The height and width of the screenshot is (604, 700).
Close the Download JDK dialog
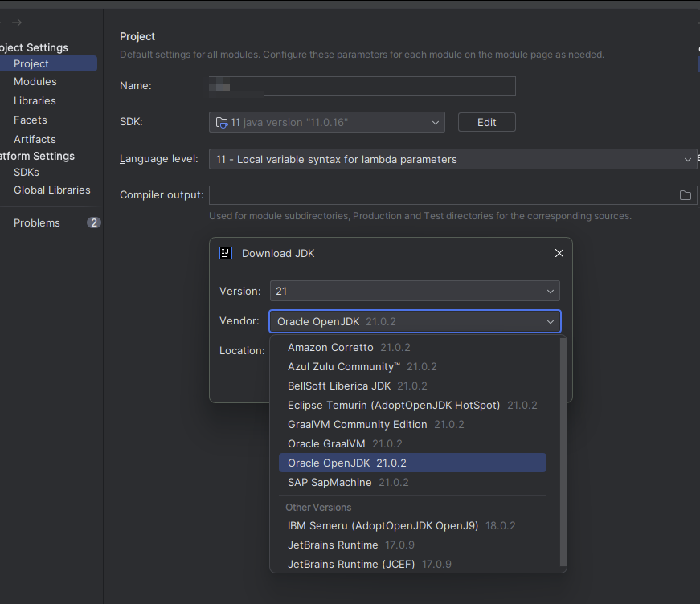[x=559, y=253]
